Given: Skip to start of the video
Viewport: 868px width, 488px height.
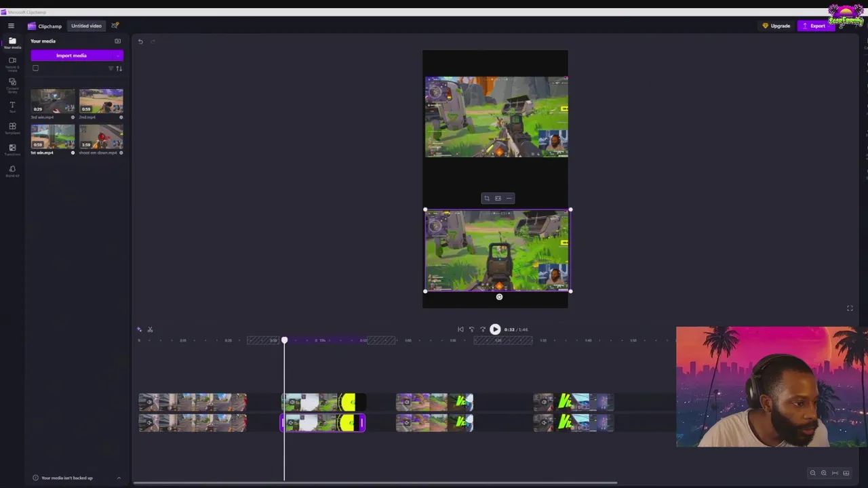Looking at the screenshot, I should (460, 329).
